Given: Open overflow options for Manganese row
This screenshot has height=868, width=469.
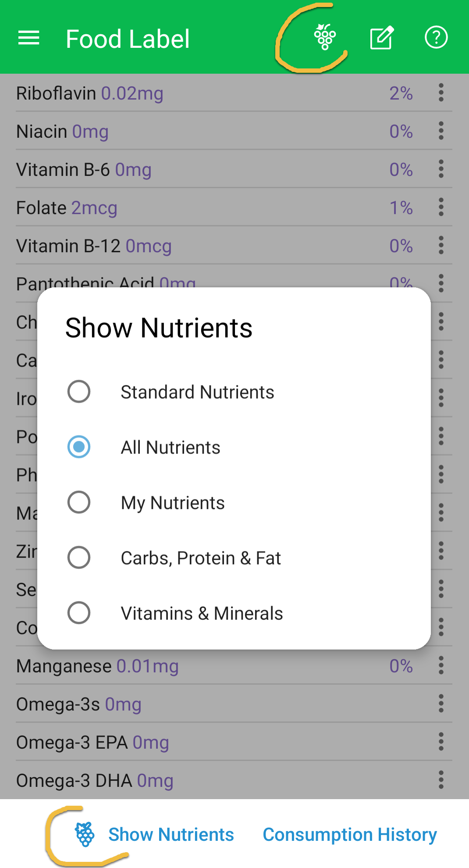Looking at the screenshot, I should pos(441,665).
